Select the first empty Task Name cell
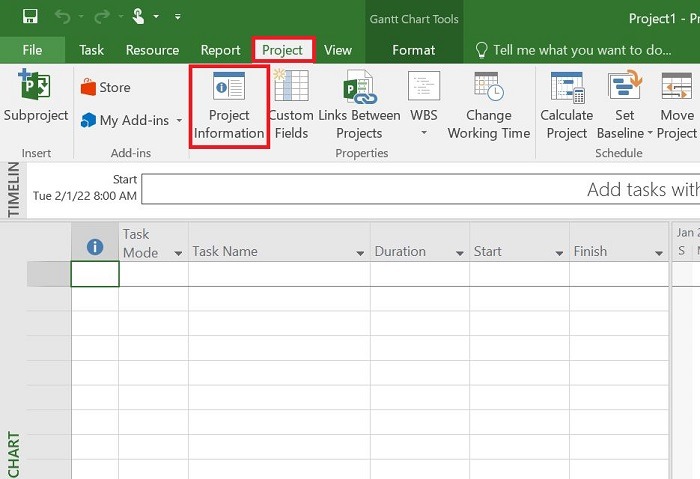 [279, 274]
